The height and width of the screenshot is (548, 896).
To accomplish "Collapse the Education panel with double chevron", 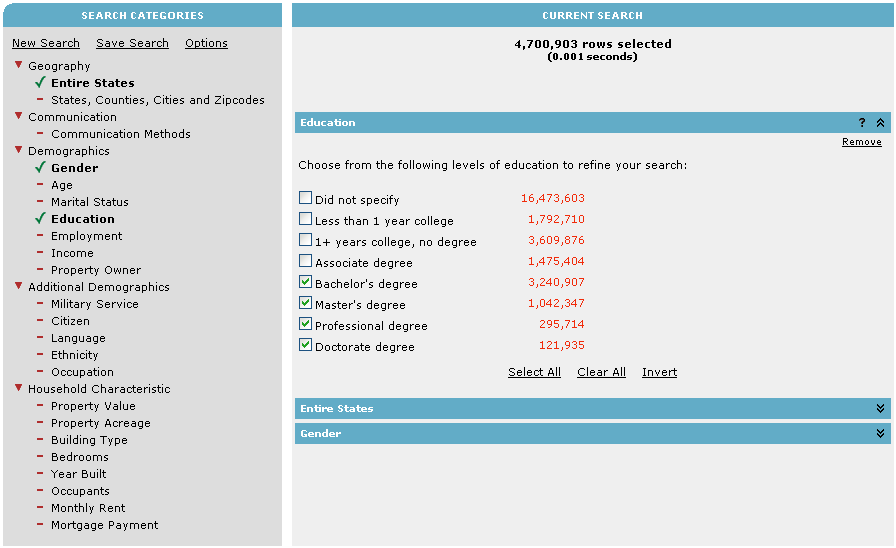I will 880,123.
